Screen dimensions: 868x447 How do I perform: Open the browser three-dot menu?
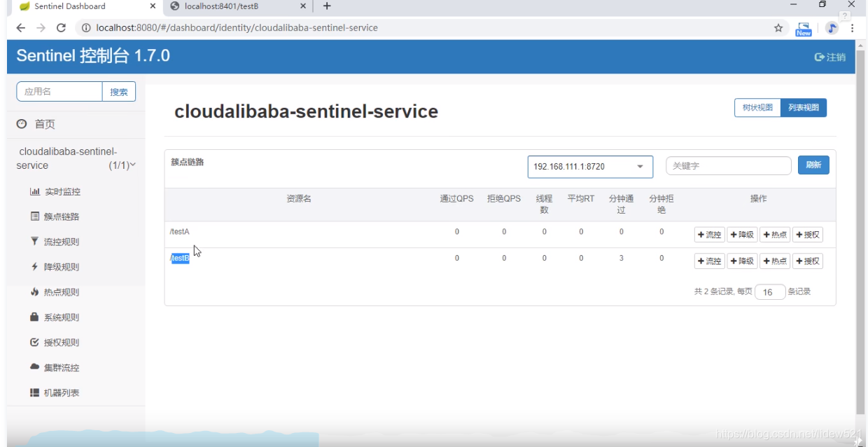pyautogui.click(x=853, y=28)
